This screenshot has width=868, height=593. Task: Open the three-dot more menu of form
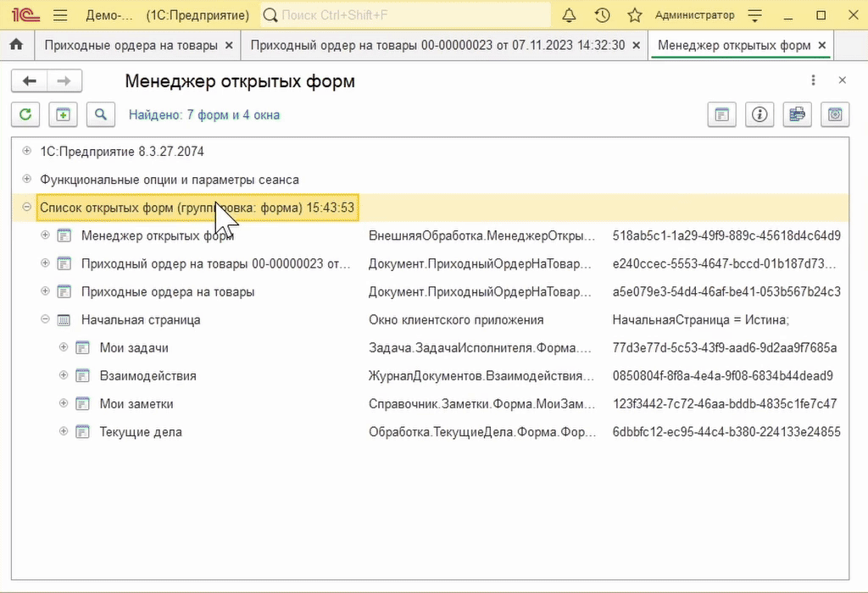(813, 80)
